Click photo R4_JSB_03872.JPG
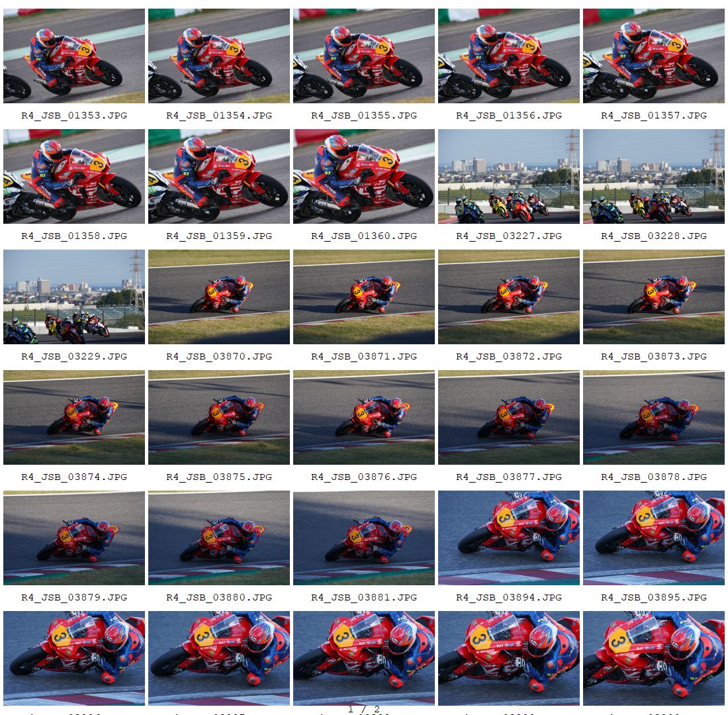This screenshot has width=728, height=715. pos(509,297)
